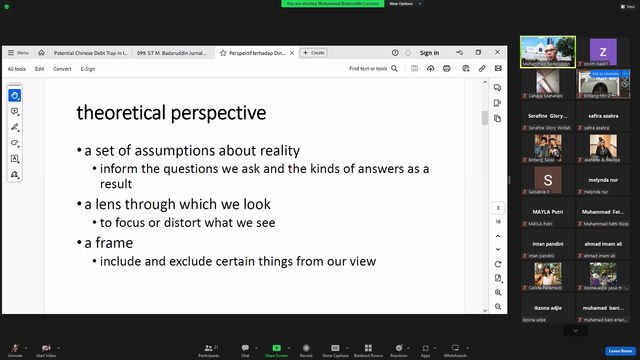Image resolution: width=640 pixels, height=360 pixels.
Task: Open the AI assistant icon in toolbar
Action: click(466, 69)
